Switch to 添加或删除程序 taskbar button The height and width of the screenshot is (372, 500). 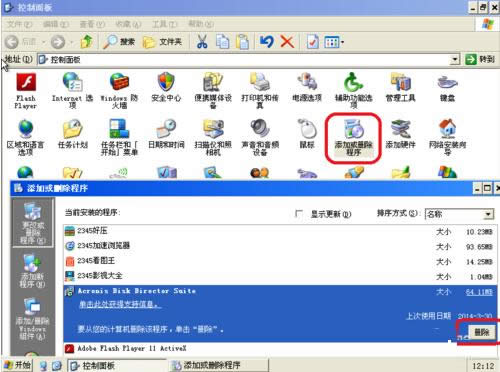point(218,365)
